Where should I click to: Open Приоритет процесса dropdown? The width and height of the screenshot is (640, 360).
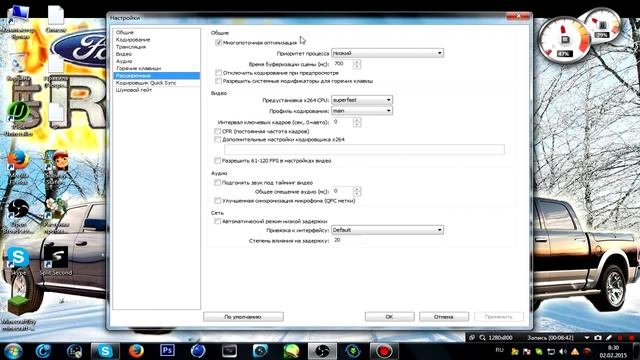coord(387,53)
